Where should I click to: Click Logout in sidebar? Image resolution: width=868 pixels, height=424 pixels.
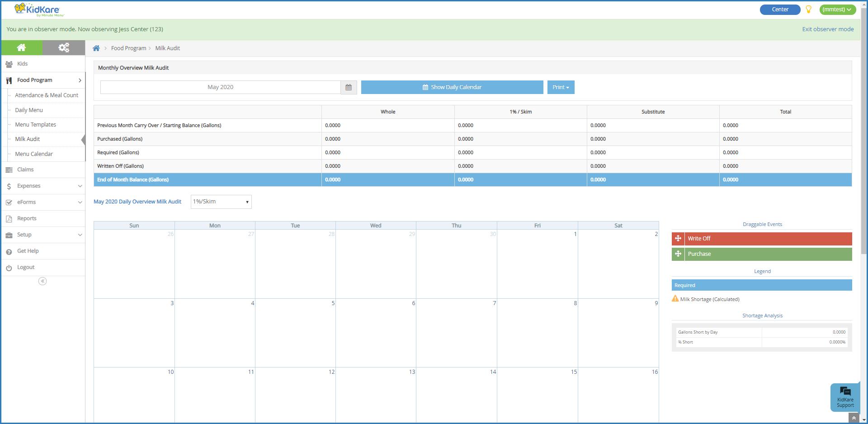26,267
